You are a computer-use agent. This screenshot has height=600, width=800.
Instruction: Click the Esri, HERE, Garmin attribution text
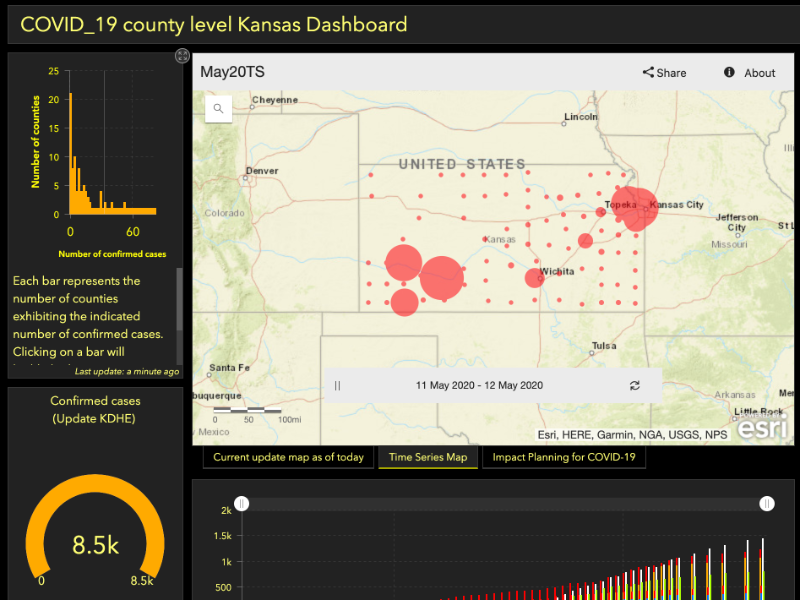[632, 435]
